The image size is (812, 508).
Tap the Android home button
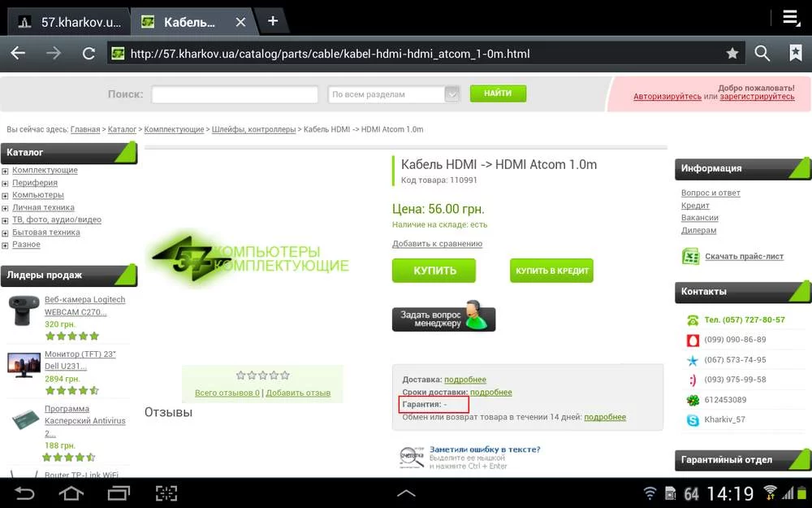tap(71, 493)
